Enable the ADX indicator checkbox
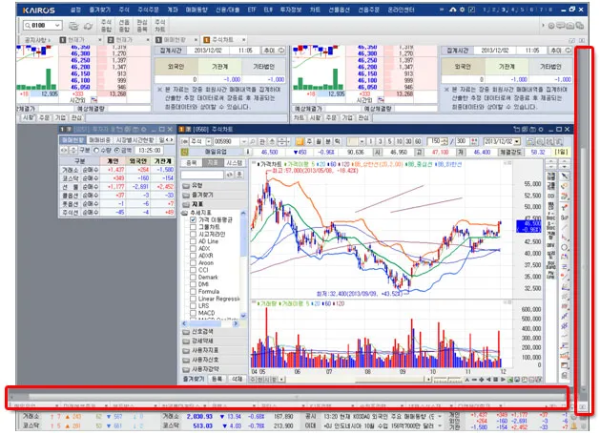This screenshot has height=433, width=600. pyautogui.click(x=193, y=249)
